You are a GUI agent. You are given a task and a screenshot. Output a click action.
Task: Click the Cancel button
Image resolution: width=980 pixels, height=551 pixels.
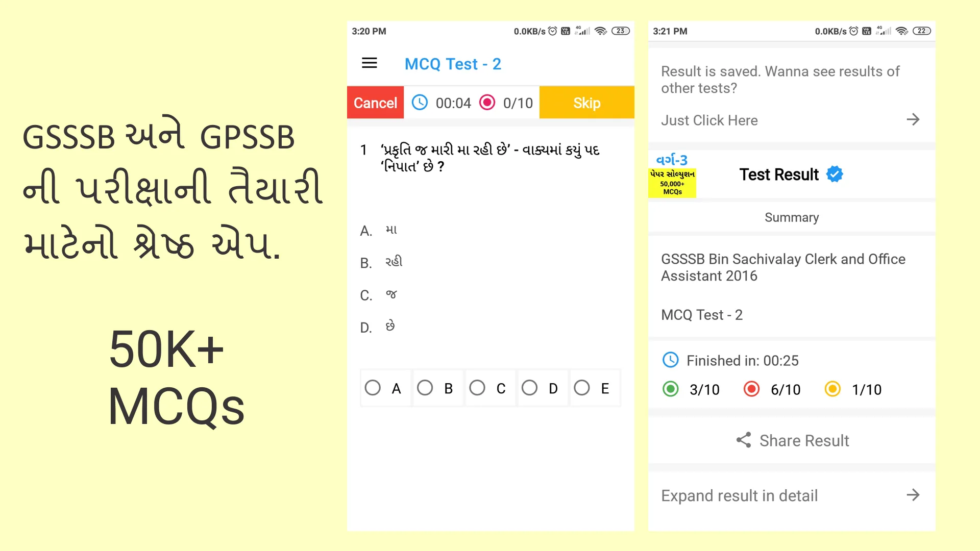click(375, 102)
